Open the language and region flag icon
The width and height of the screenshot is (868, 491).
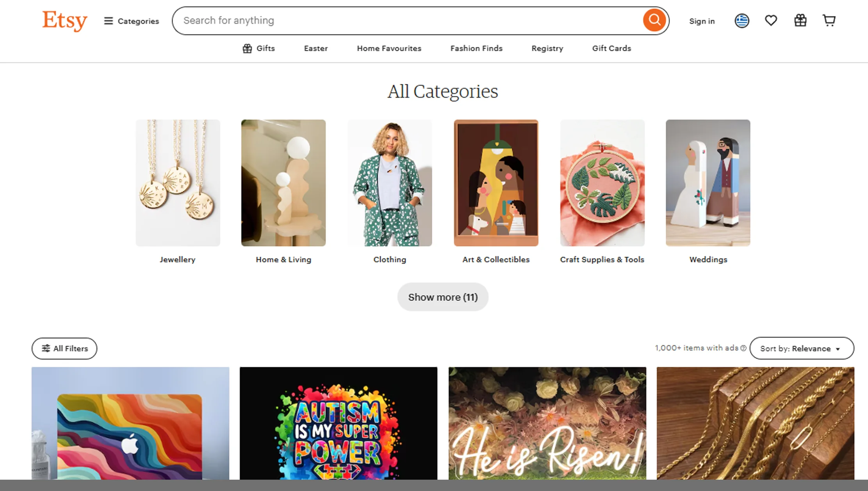pos(741,20)
